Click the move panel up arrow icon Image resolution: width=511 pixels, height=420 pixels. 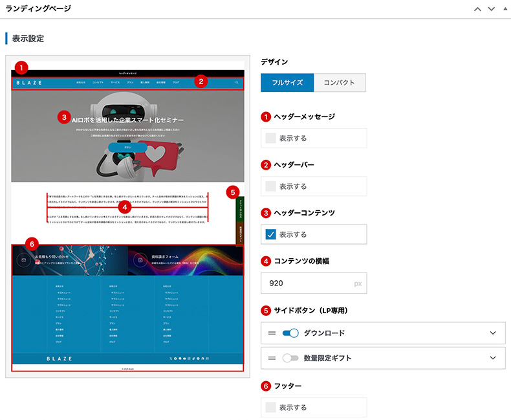coord(477,9)
